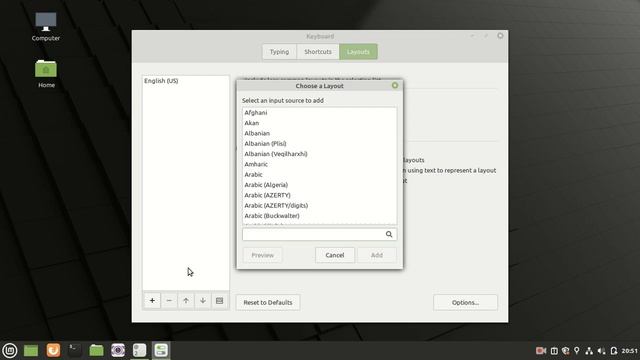Switch to the Typing tab
The width and height of the screenshot is (640, 360).
[x=279, y=52]
